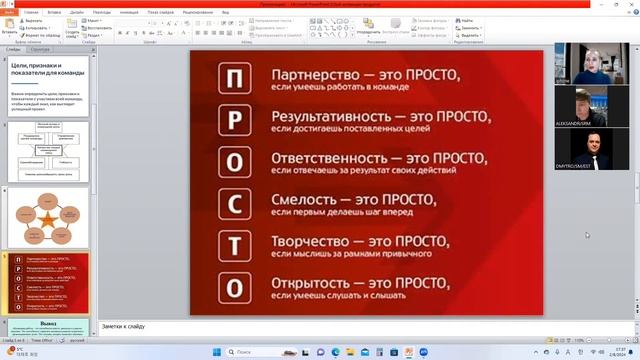Center the text alignment
640x360 pixels.
pos(206,33)
